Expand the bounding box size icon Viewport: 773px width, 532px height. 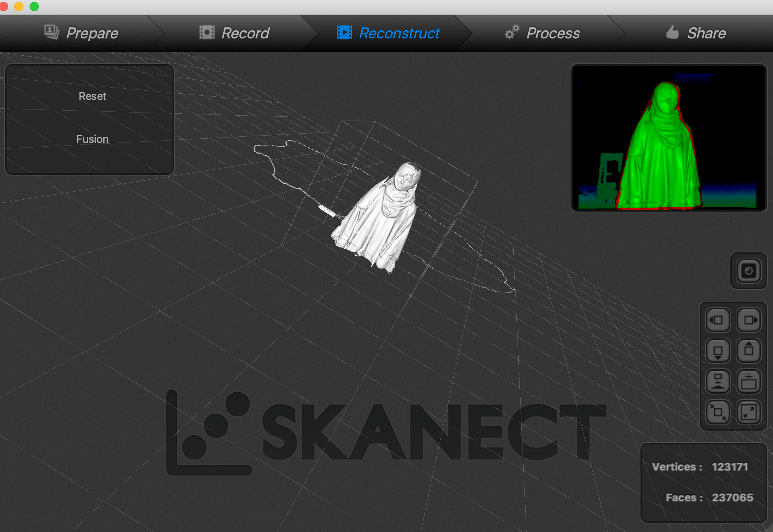748,412
